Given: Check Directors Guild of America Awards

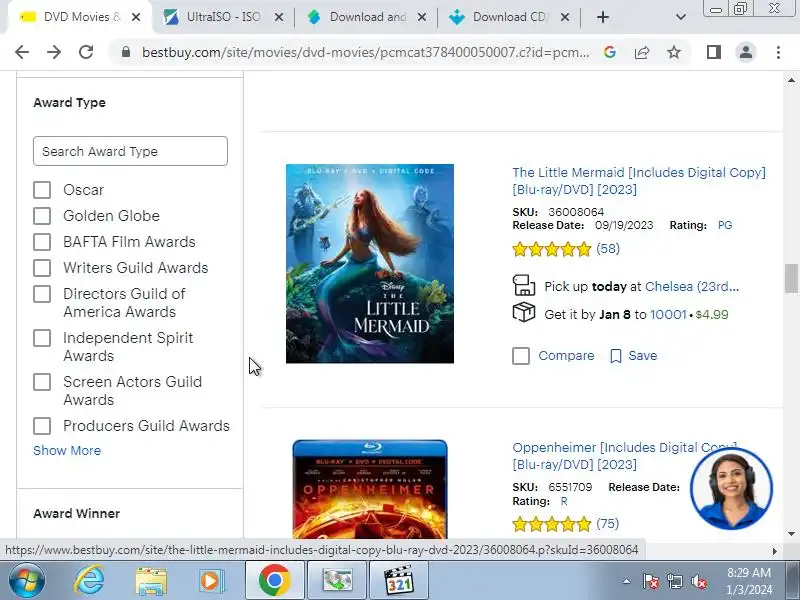Looking at the screenshot, I should click(x=42, y=294).
